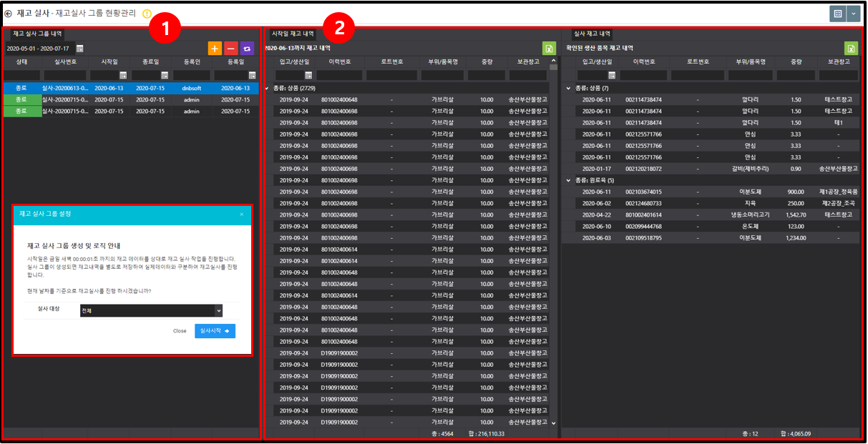Click the 제1공장_정육용 warehouse cell
Image resolution: width=868 pixels, height=444 pixels.
tap(839, 192)
